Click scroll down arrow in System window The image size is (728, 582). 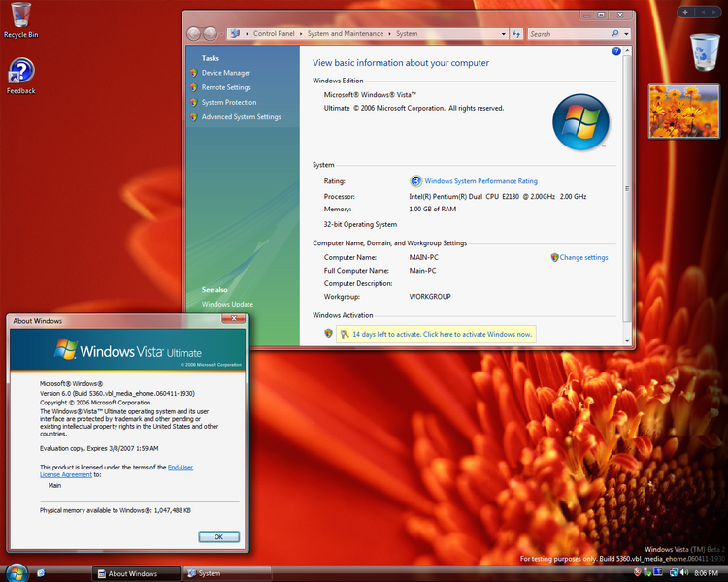(x=627, y=341)
